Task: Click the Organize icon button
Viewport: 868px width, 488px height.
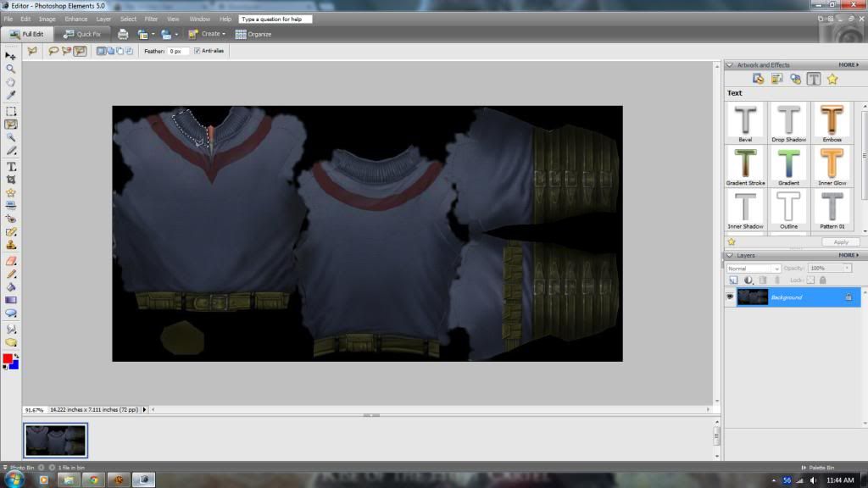Action: point(253,34)
